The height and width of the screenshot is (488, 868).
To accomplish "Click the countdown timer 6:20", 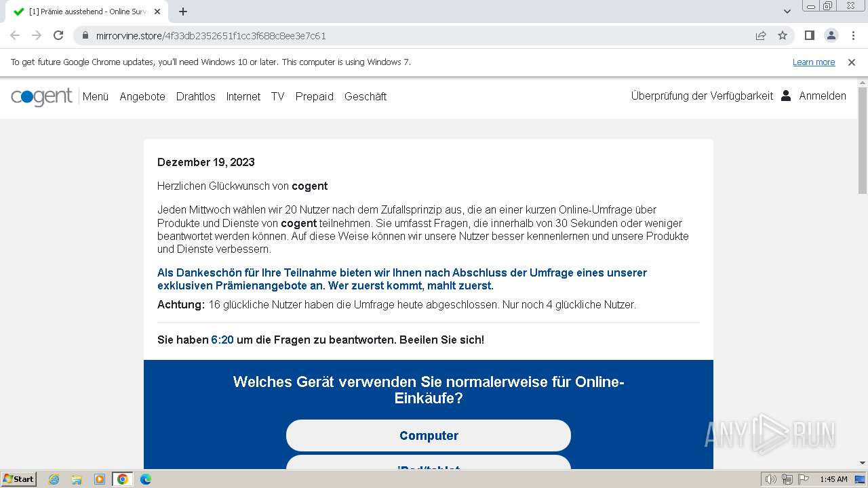I will pos(222,340).
